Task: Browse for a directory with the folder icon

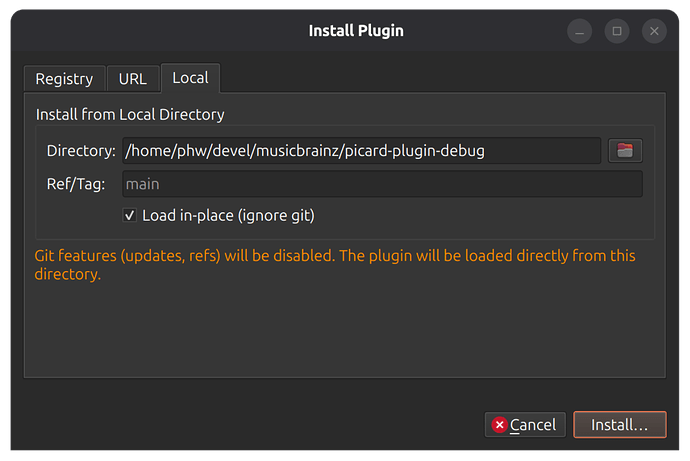Action: [625, 150]
